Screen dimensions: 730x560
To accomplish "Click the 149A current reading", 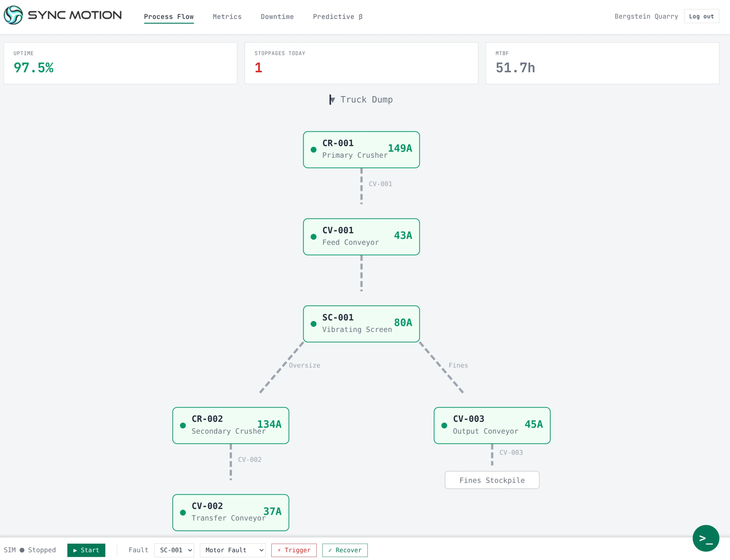I will tap(400, 148).
